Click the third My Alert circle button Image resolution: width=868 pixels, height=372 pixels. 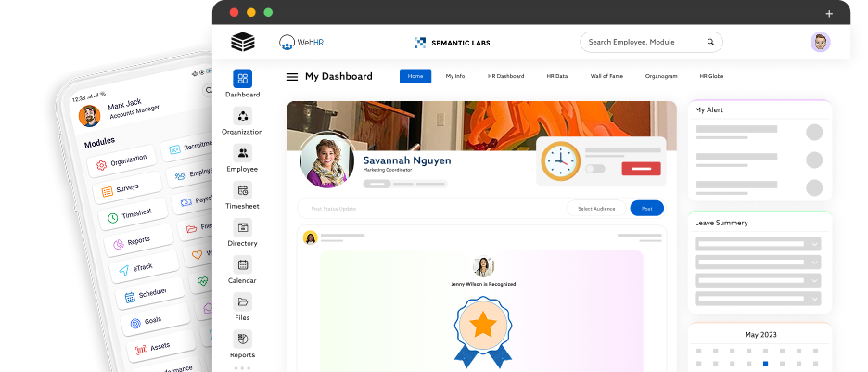click(x=814, y=187)
